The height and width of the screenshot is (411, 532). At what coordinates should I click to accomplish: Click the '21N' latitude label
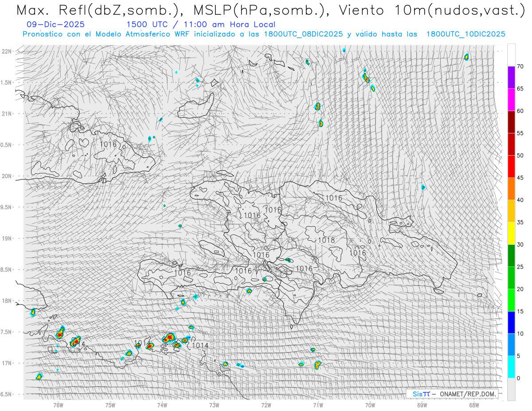click(x=7, y=114)
